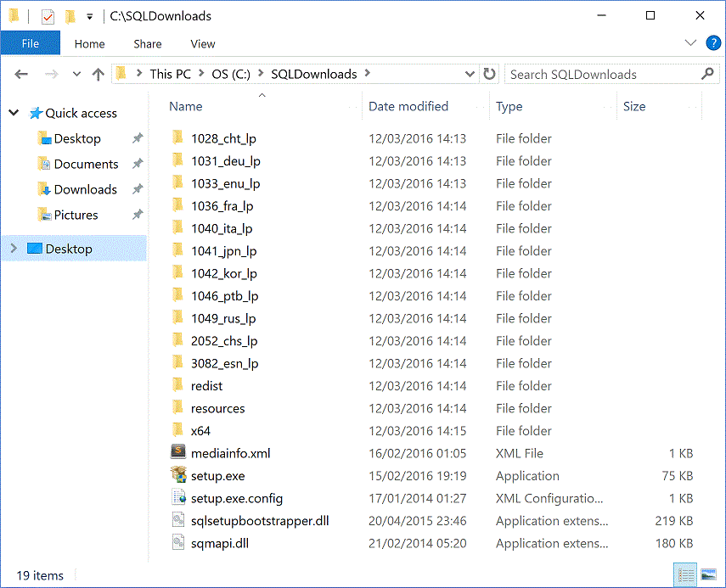Viewport: 726px width, 588px height.
Task: Expand the Desktop tree item arrow
Action: point(15,249)
